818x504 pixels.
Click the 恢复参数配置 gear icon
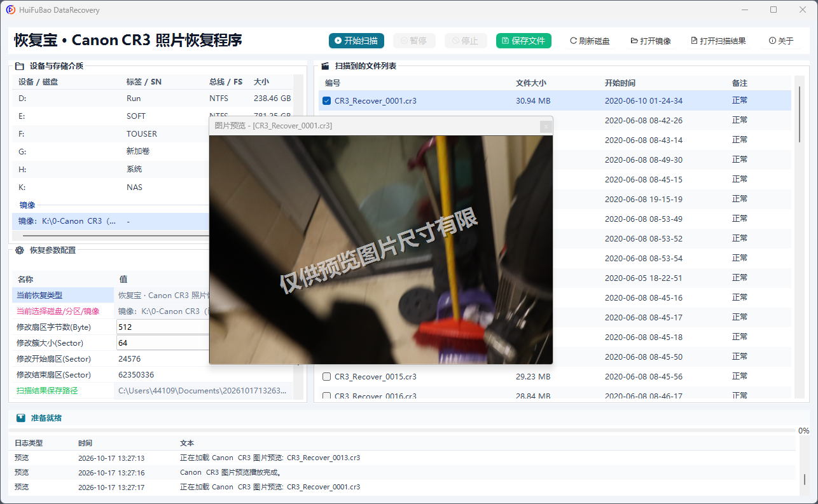(20, 250)
